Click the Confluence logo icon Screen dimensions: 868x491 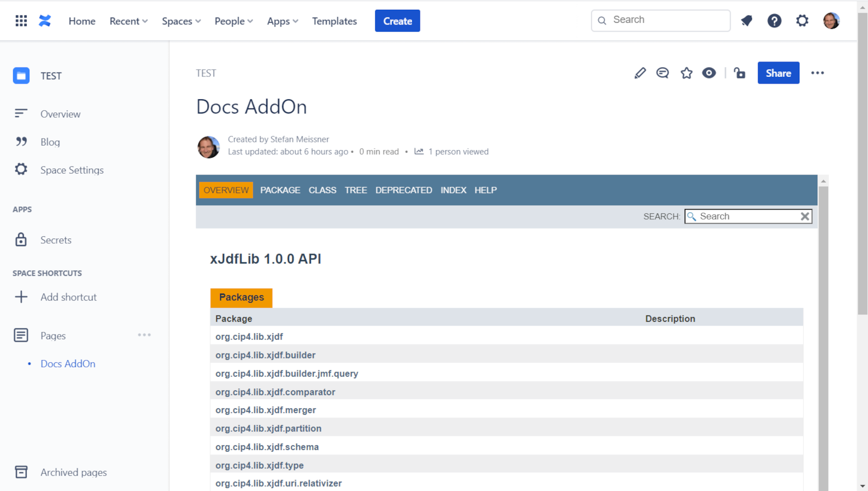(45, 21)
